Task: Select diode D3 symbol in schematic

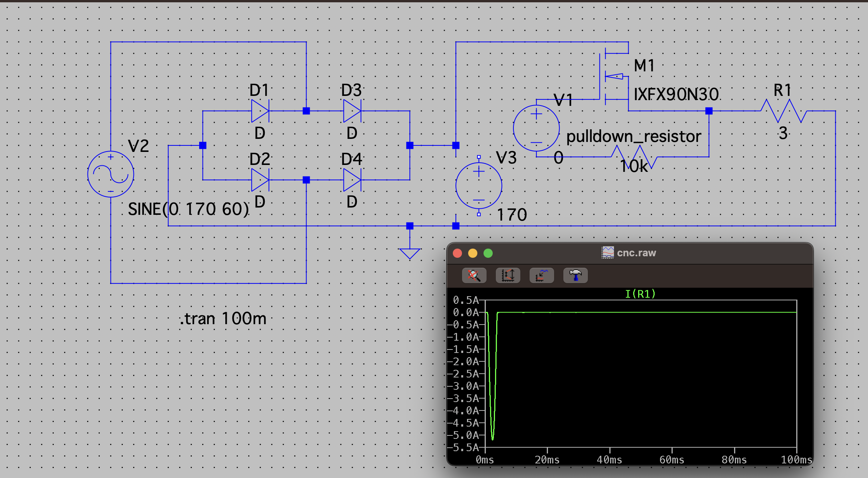Action: (x=353, y=111)
